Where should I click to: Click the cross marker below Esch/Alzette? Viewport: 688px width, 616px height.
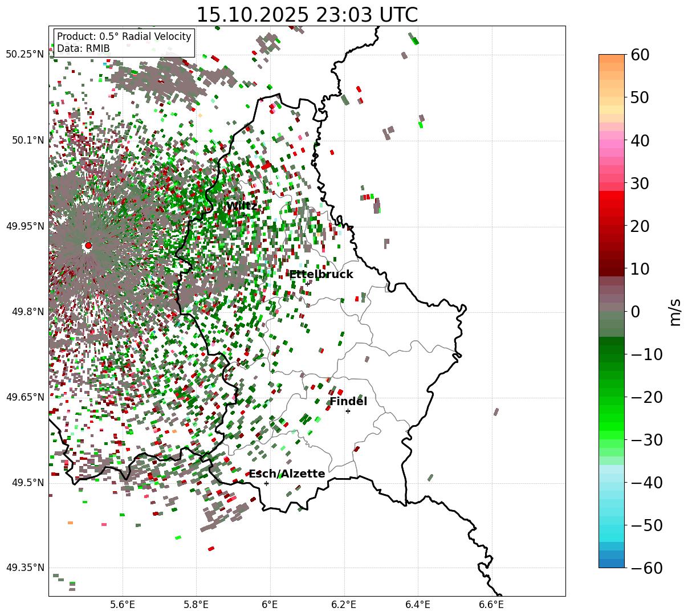(266, 483)
